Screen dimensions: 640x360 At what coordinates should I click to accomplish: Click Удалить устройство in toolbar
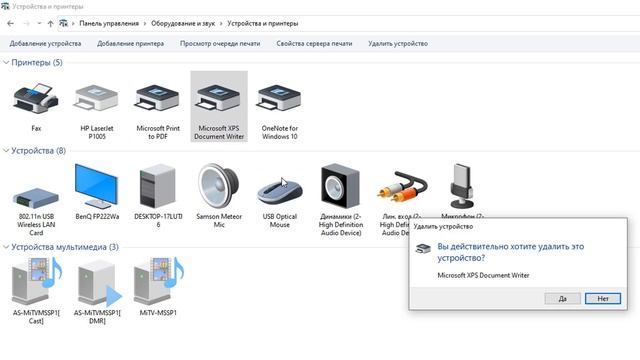click(x=398, y=43)
